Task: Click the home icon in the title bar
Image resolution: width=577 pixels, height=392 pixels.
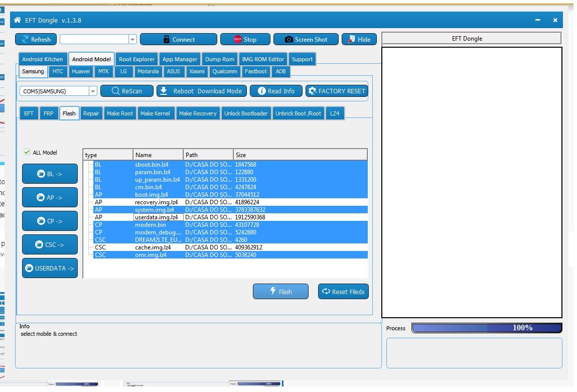Action: tap(17, 20)
